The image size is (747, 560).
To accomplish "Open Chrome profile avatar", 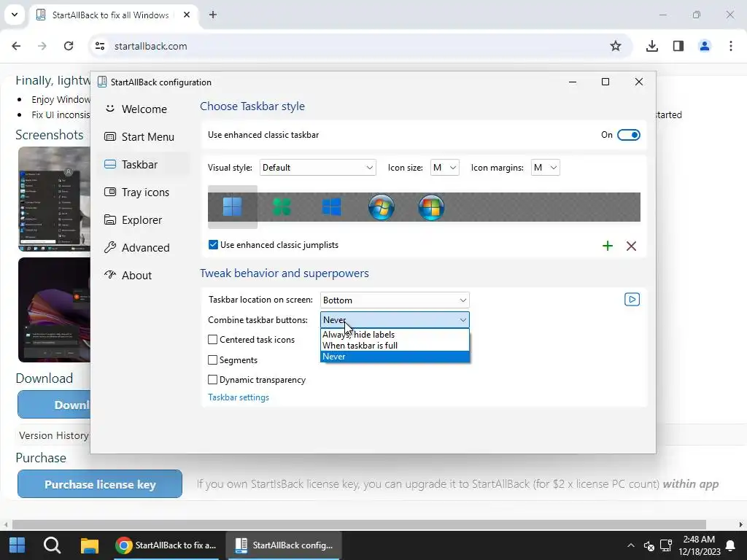I will click(705, 46).
